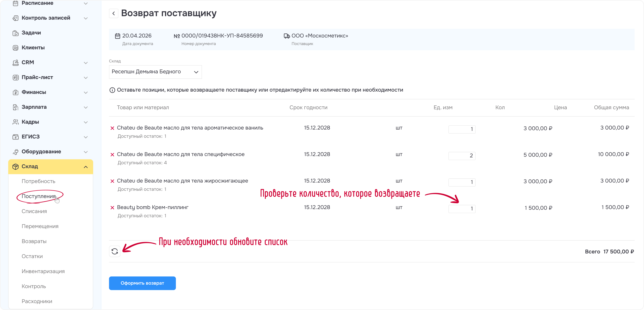Expand the Оборудование menu chevron

pos(86,152)
